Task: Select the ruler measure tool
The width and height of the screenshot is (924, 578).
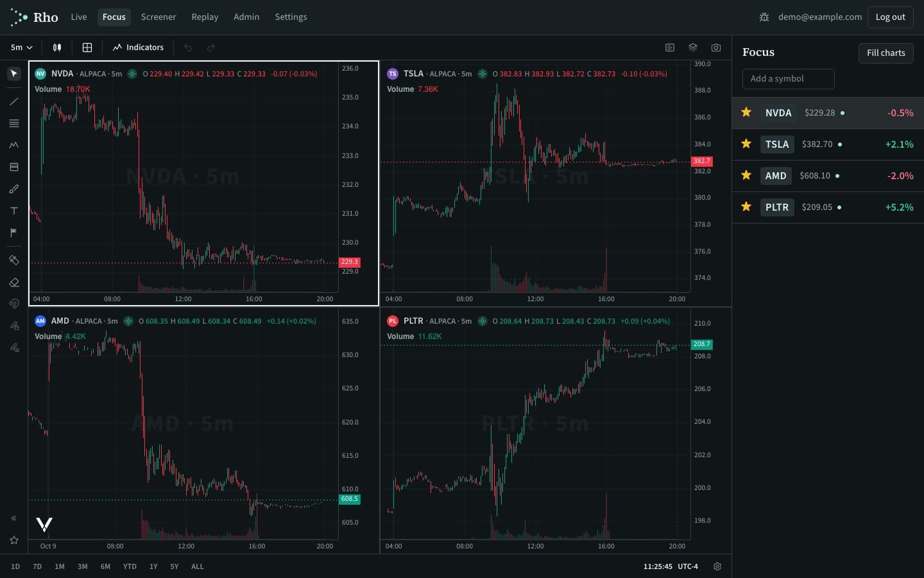Action: (13, 260)
